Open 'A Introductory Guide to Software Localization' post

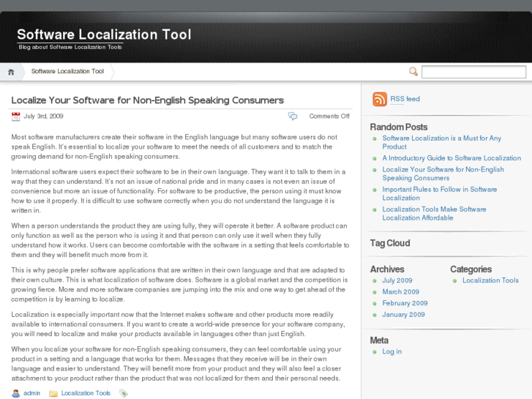[452, 158]
